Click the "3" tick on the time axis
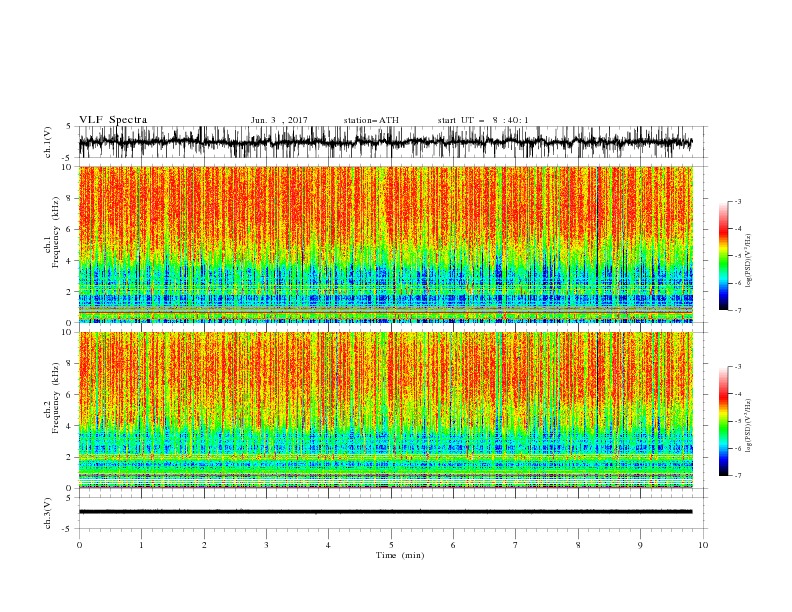 (266, 545)
